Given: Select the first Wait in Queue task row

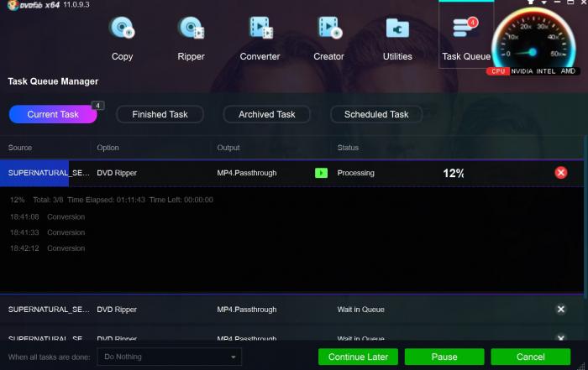Looking at the screenshot, I should click(291, 310).
